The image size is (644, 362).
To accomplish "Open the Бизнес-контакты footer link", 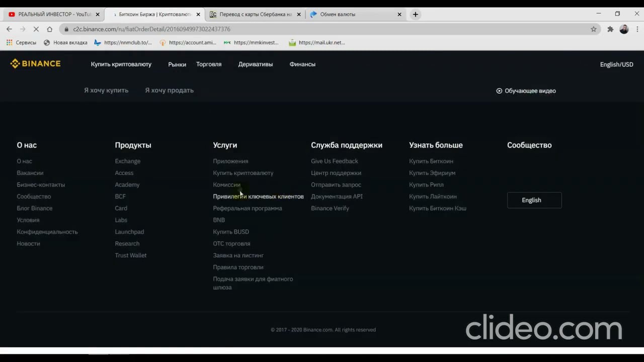I will coord(41,185).
